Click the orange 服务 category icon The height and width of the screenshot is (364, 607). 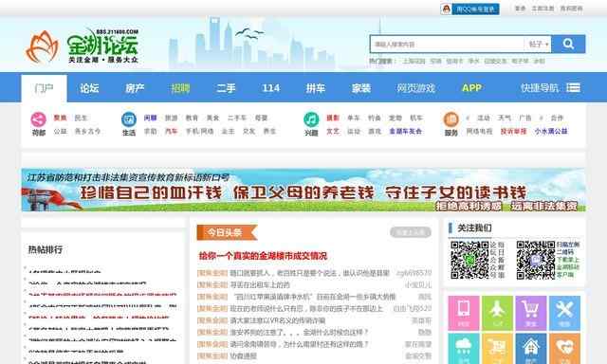coord(451,119)
